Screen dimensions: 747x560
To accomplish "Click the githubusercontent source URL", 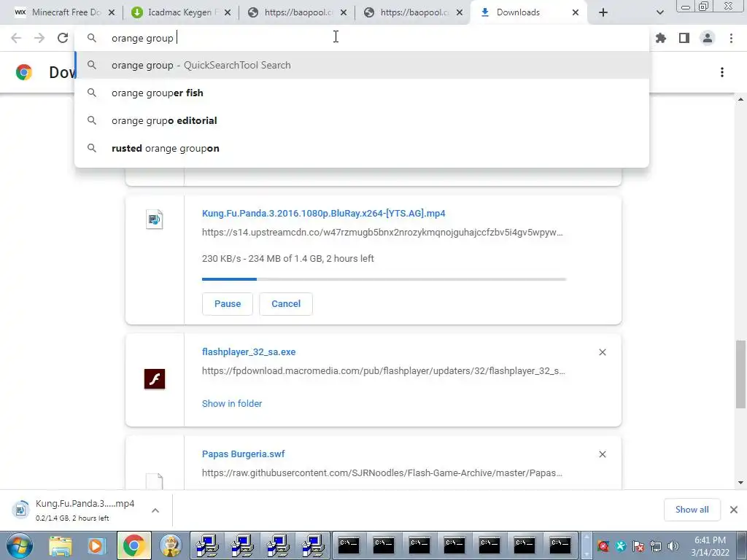I will [x=382, y=472].
